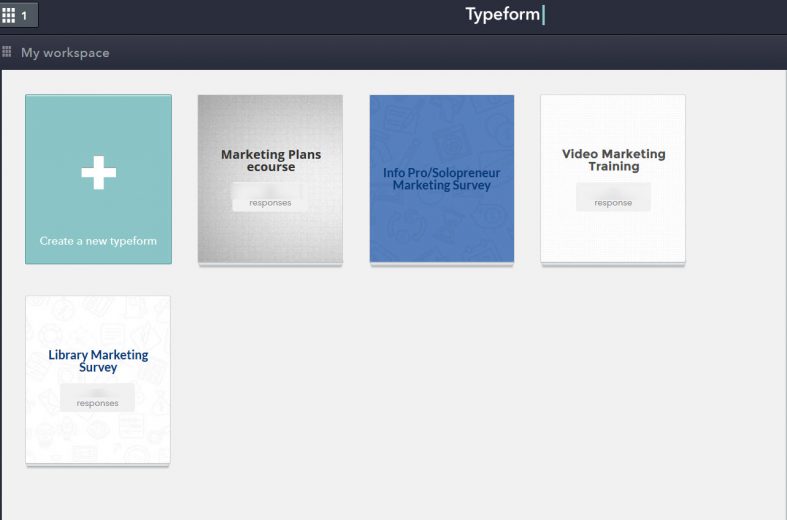Click the Typeform logo
The image size is (787, 520).
[x=504, y=15]
